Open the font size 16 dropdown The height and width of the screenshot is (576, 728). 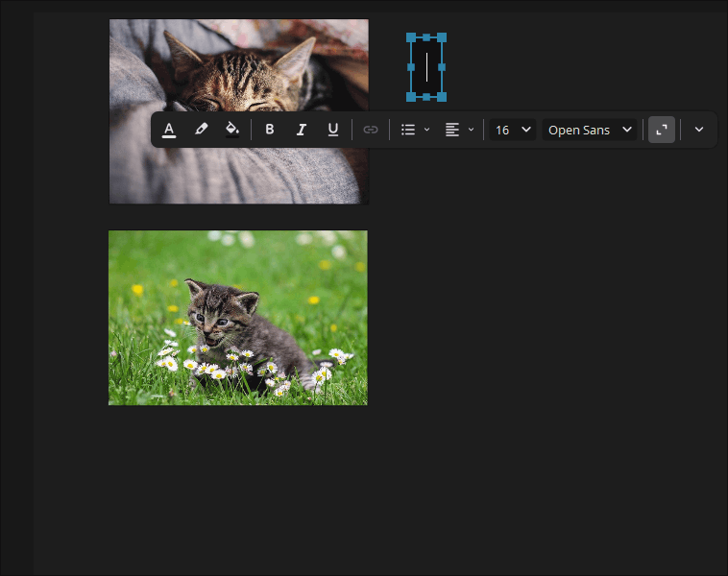tap(513, 130)
